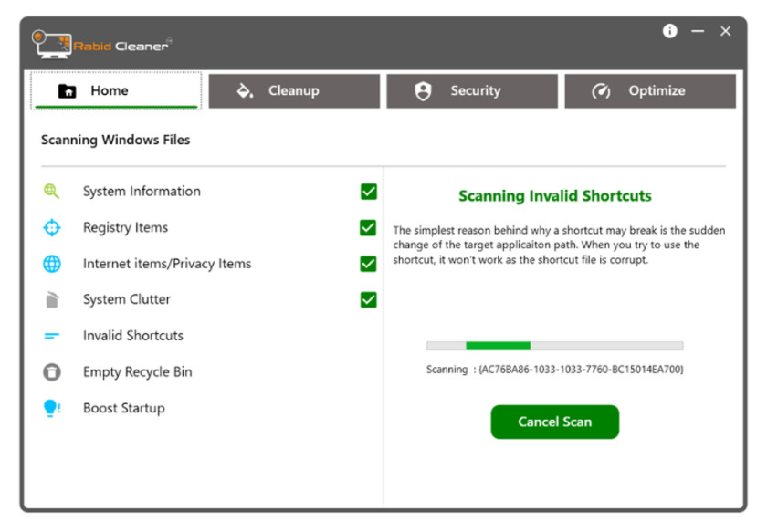
Task: Toggle the Registry Items checkbox
Action: click(368, 228)
